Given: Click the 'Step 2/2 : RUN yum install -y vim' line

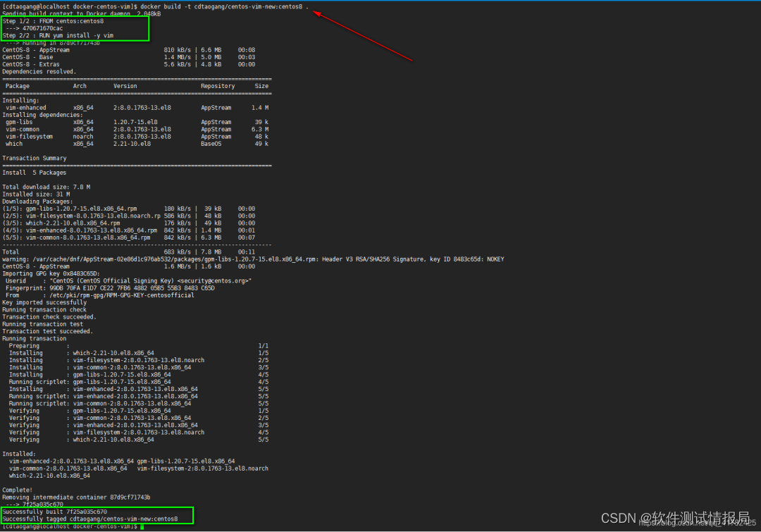Looking at the screenshot, I should 58,36.
